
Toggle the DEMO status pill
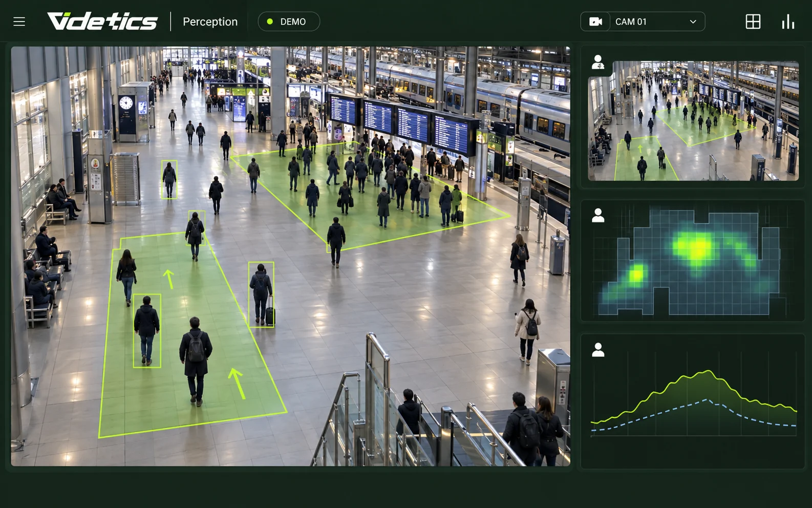289,22
